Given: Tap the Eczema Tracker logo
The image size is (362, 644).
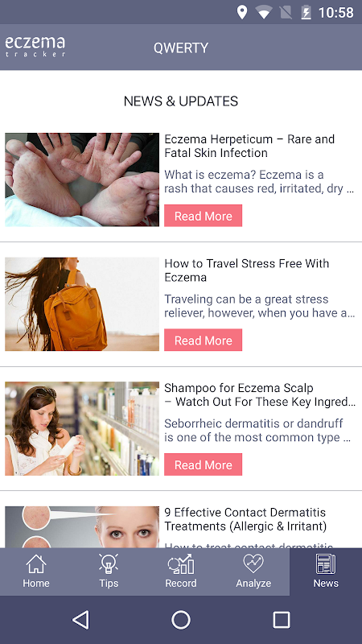Looking at the screenshot, I should pos(35,47).
